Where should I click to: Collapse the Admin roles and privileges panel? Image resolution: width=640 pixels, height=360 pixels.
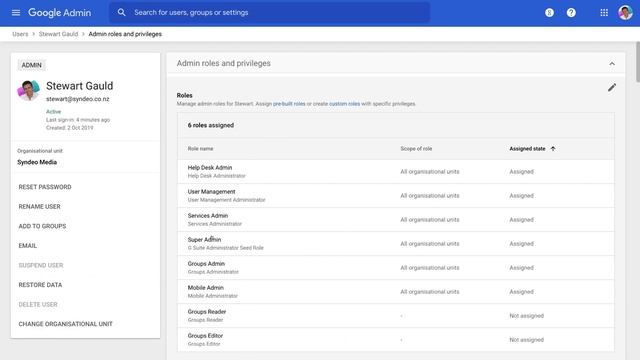pos(612,64)
